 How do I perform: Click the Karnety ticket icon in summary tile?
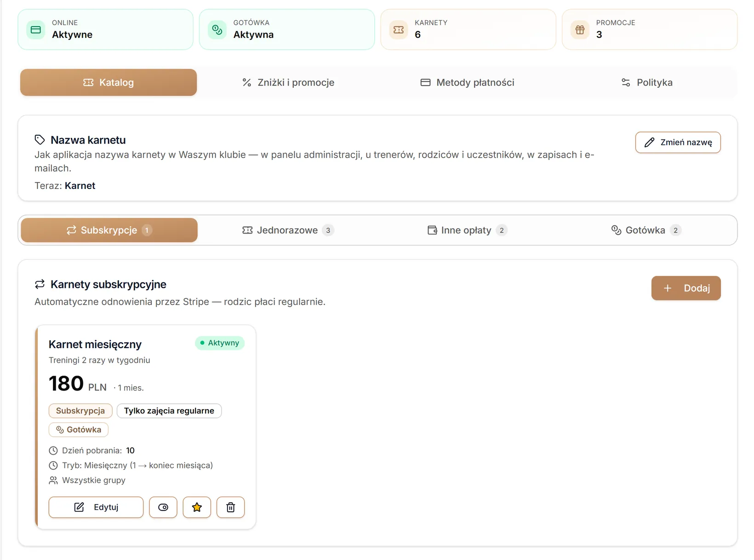click(x=399, y=30)
